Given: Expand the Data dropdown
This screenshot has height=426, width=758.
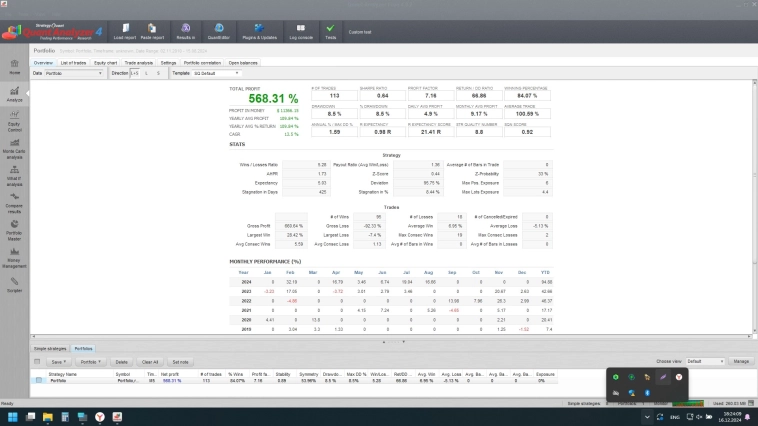Looking at the screenshot, I should pos(74,73).
